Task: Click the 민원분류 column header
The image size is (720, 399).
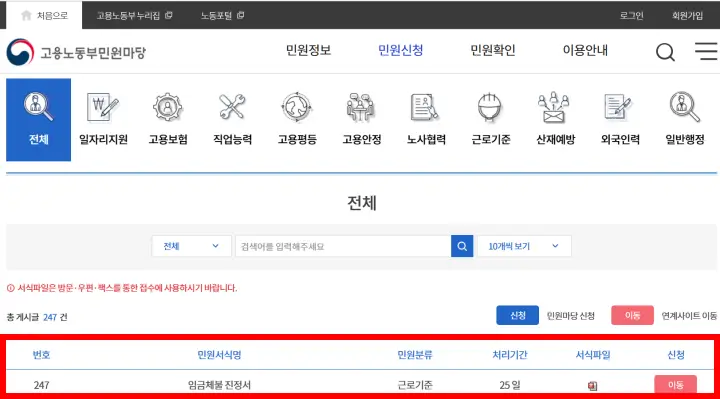Action: [x=415, y=354]
